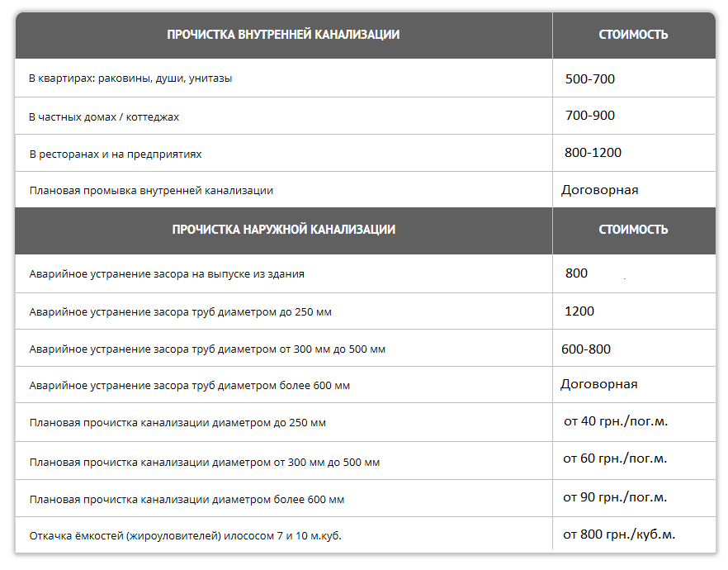
Task: Select the price cell '600-800'
Action: (586, 349)
